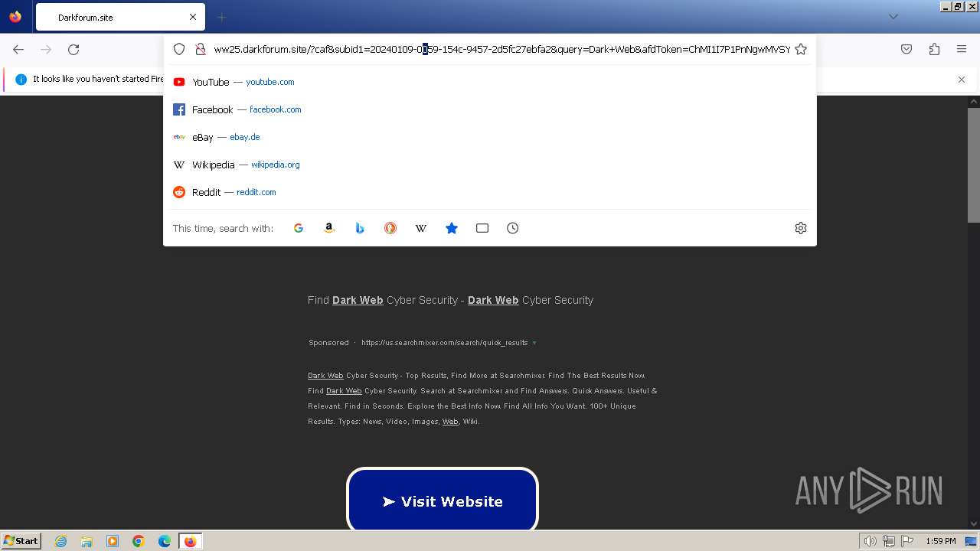Image resolution: width=980 pixels, height=551 pixels.
Task: Search with DuckDuckGo this time
Action: 390,228
